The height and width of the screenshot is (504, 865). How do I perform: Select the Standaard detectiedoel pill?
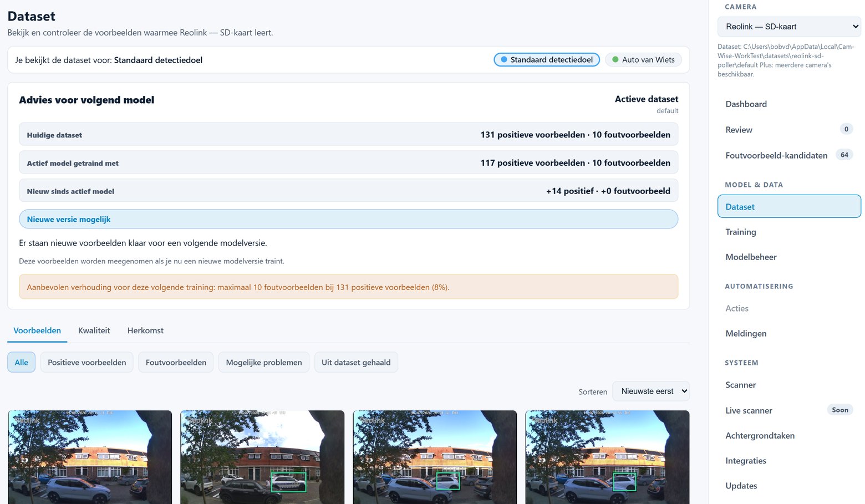pyautogui.click(x=547, y=60)
